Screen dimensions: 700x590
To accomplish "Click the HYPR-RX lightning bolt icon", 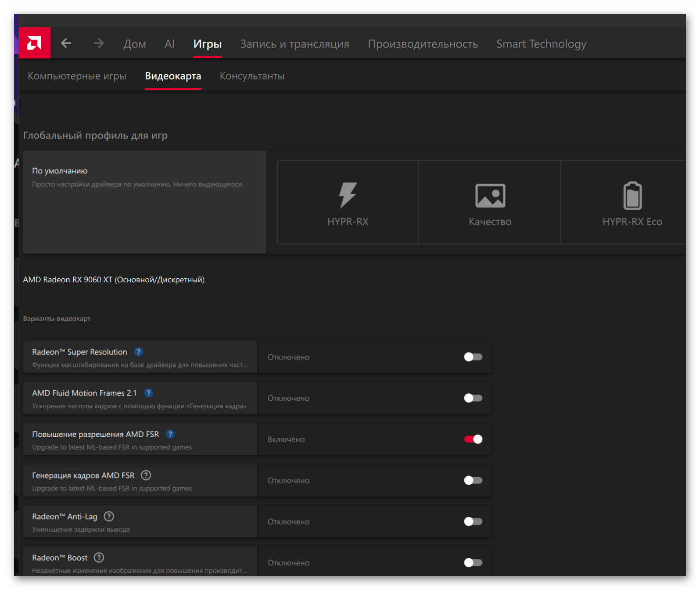I will (x=348, y=195).
